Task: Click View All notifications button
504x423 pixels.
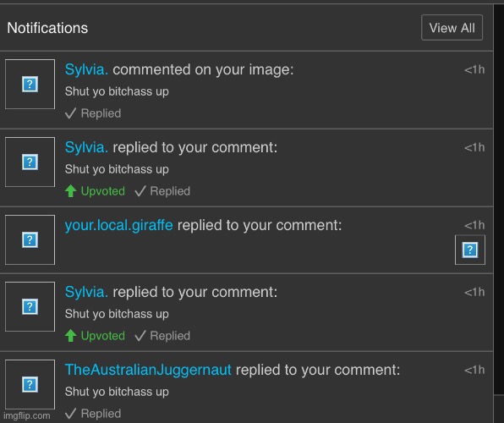Action: click(452, 28)
